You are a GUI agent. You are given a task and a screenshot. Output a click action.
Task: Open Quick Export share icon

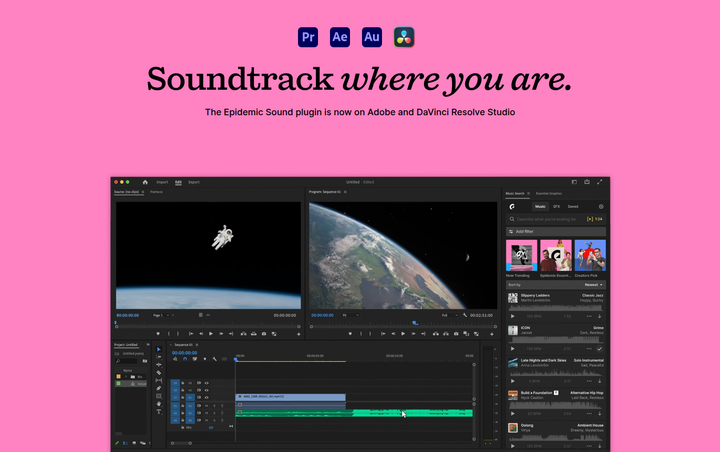tap(587, 182)
